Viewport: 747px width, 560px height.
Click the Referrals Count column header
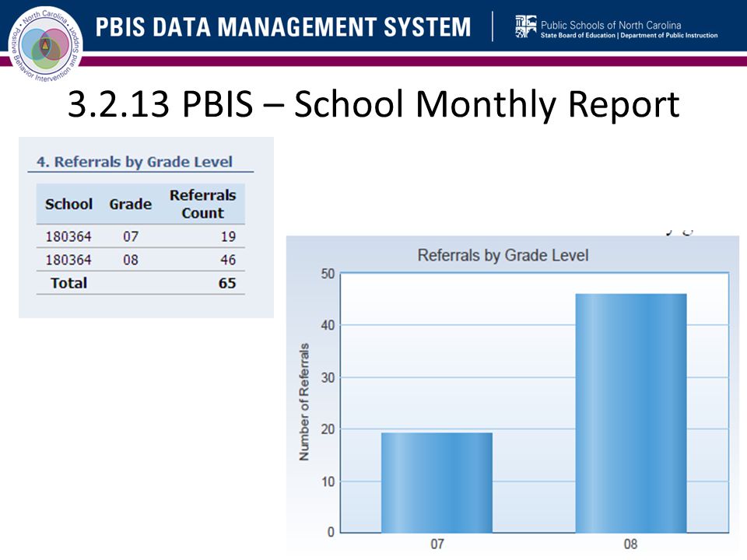pos(203,204)
